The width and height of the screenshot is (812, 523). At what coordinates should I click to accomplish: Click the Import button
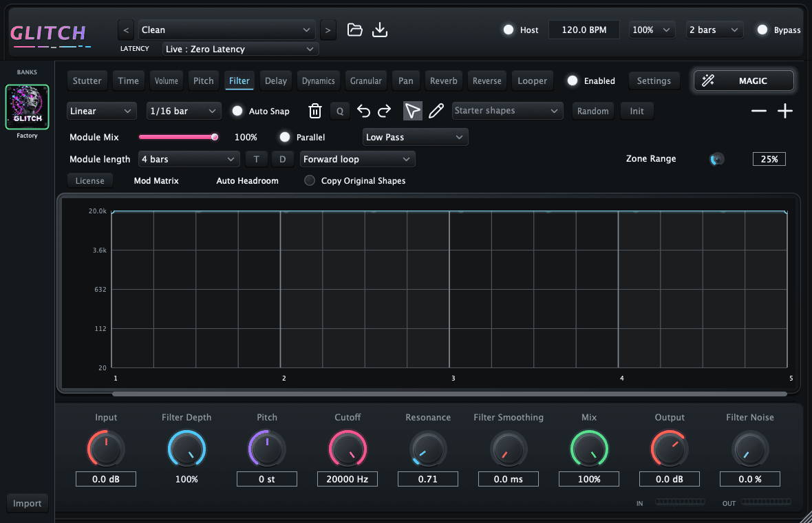(x=28, y=503)
